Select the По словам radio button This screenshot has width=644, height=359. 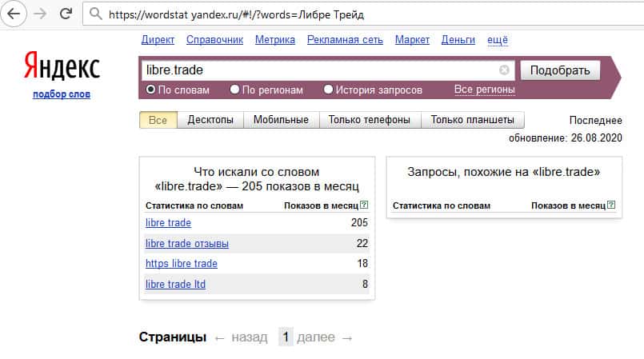[x=150, y=90]
